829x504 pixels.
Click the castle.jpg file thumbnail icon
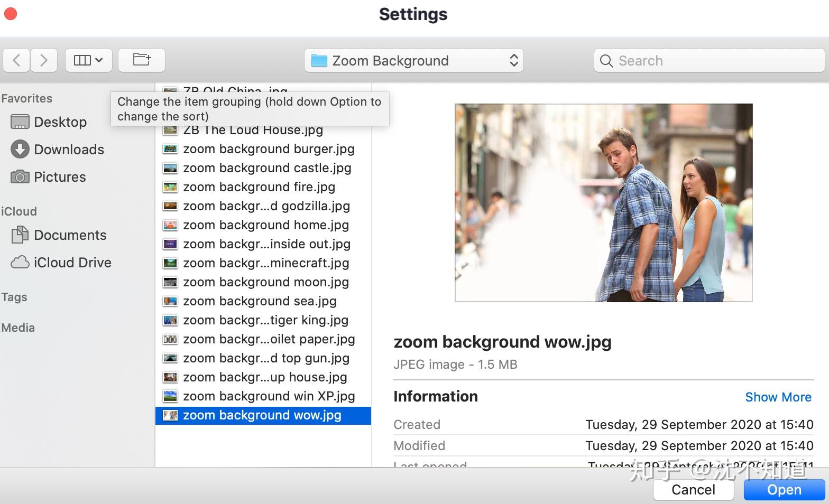pos(170,168)
